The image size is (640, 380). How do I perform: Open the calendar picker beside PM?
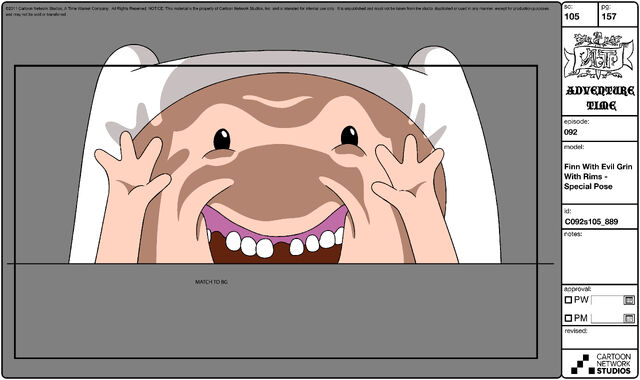629,318
